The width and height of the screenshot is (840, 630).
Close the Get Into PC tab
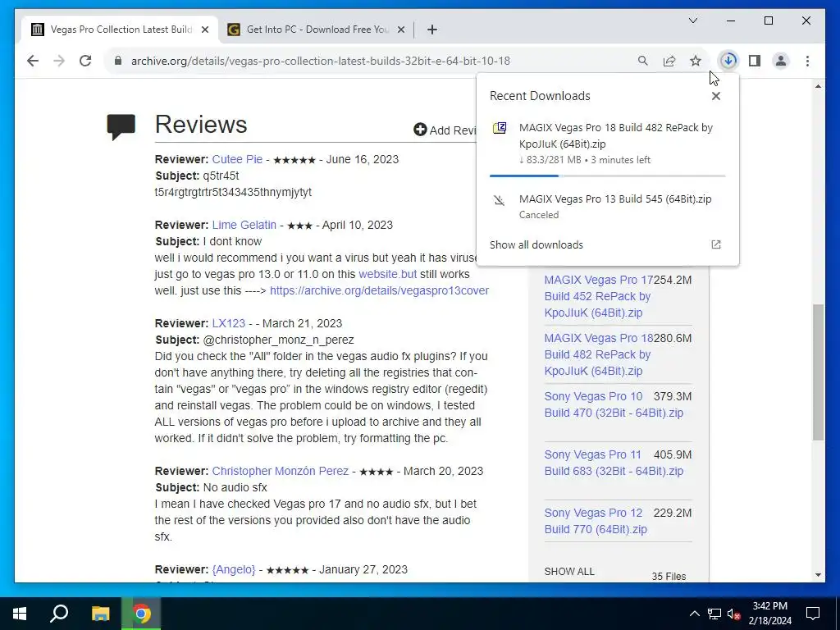pos(400,30)
